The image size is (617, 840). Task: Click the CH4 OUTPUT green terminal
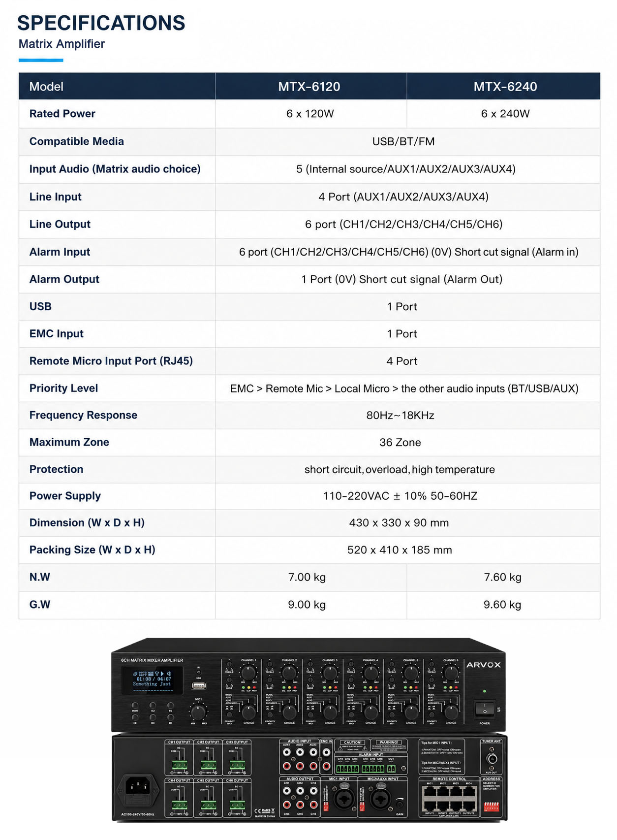[180, 805]
